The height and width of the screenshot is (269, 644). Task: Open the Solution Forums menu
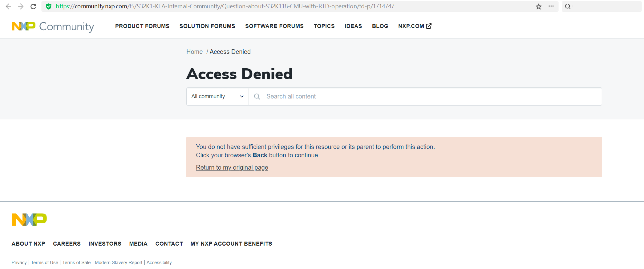pyautogui.click(x=207, y=26)
